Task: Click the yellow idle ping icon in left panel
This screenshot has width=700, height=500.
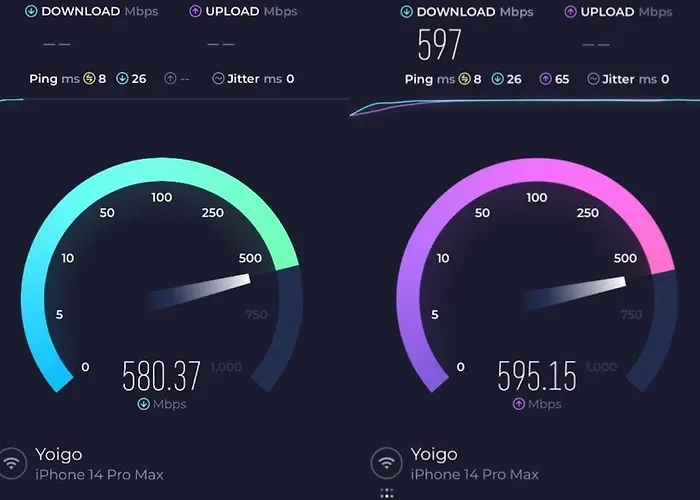Action: click(89, 79)
